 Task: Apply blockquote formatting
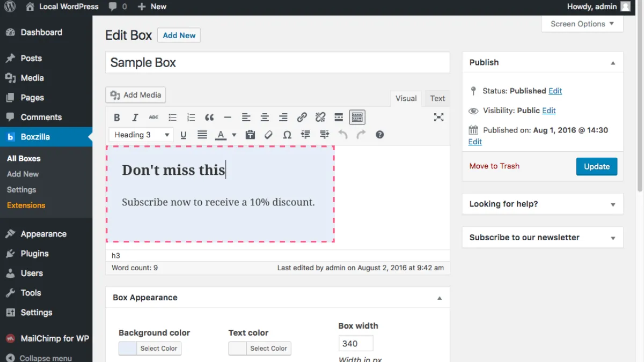[x=209, y=117]
